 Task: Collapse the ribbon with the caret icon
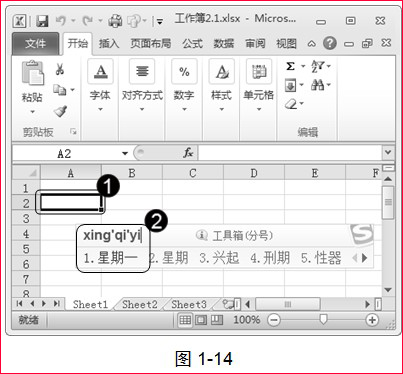pos(311,44)
